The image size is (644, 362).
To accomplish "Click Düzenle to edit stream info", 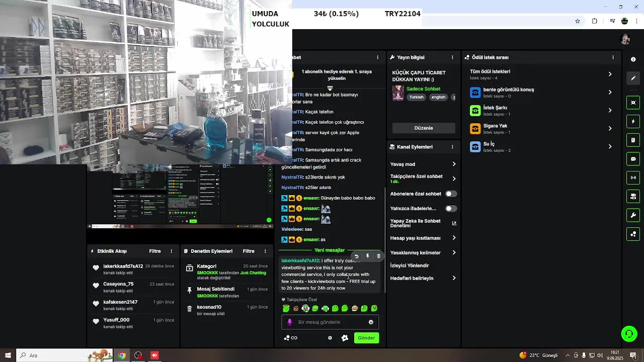I will 424,128.
